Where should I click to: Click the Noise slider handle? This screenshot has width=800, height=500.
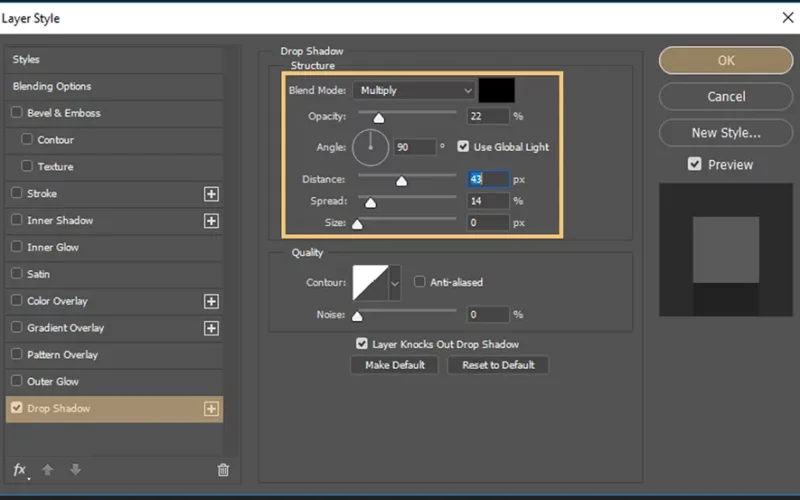(x=357, y=317)
